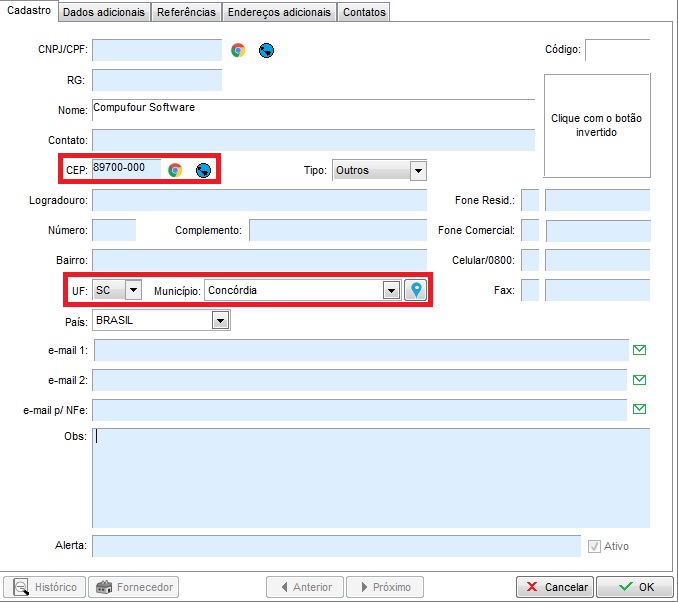Open the Tipo dropdown showing Outros
This screenshot has height=602, width=678.
(418, 171)
